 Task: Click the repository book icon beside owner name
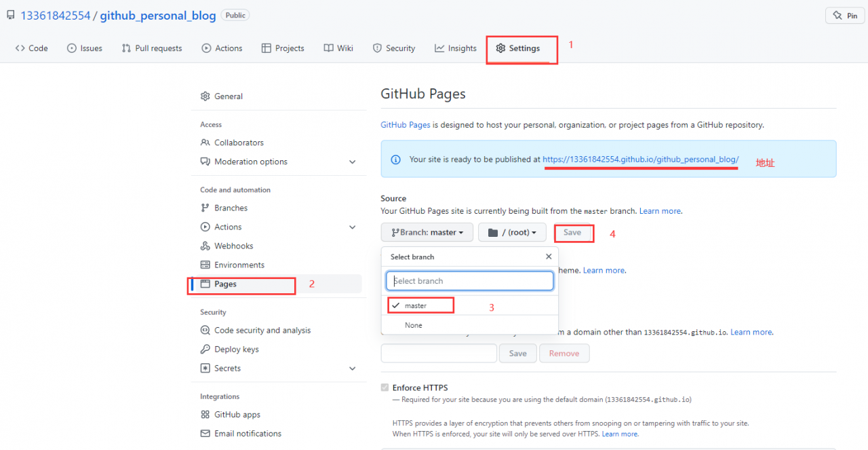pyautogui.click(x=11, y=16)
